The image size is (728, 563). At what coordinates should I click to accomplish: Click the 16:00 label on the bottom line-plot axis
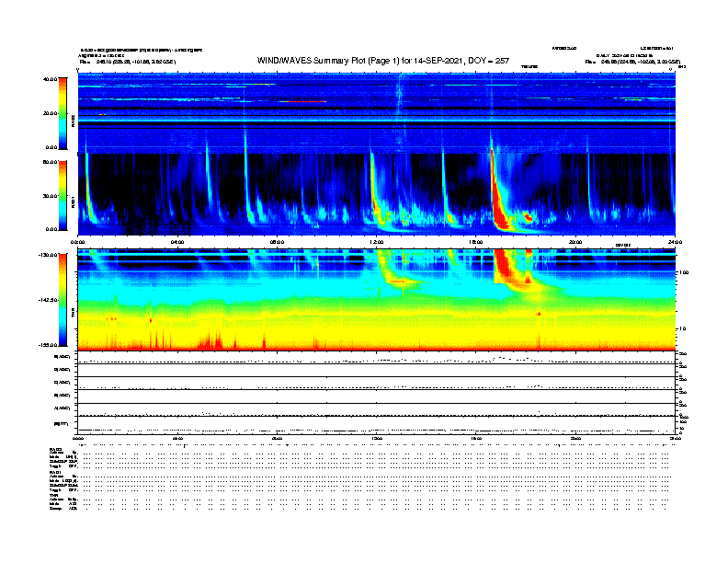476,438
